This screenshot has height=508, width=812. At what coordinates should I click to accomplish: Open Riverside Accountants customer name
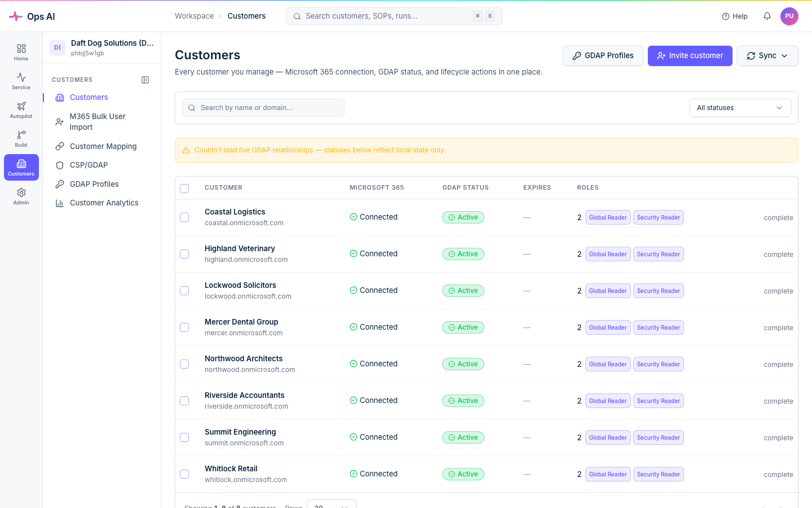click(244, 396)
